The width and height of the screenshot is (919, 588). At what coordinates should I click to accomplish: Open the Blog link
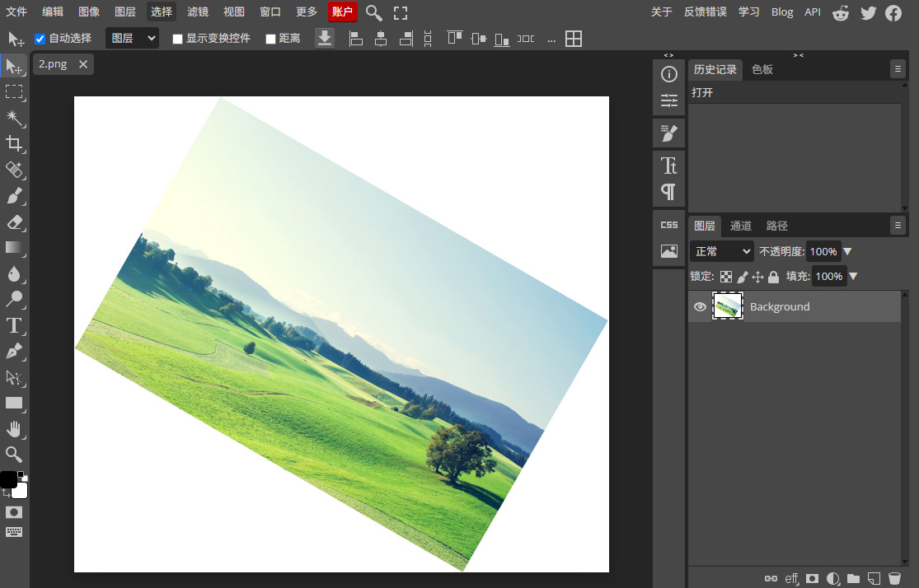pyautogui.click(x=782, y=12)
